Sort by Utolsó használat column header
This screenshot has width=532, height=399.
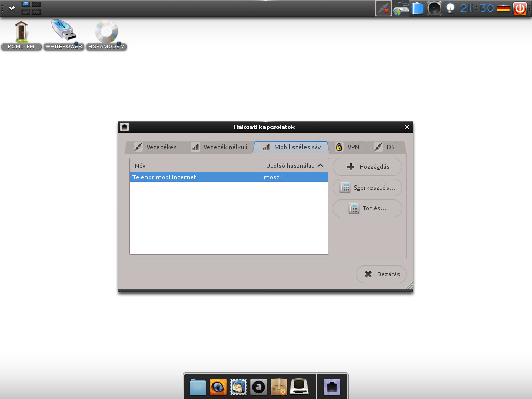[x=295, y=166]
